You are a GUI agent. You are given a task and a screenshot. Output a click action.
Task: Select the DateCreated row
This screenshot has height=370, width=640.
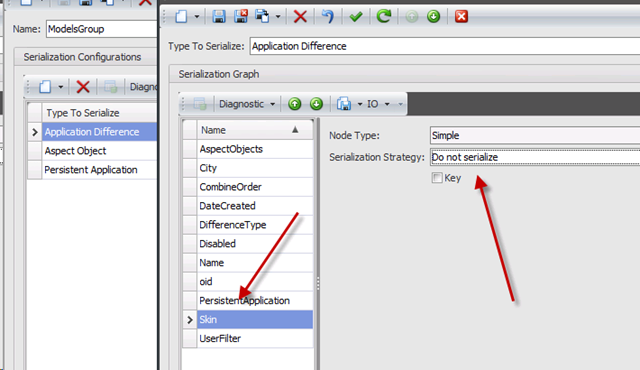pyautogui.click(x=255, y=206)
